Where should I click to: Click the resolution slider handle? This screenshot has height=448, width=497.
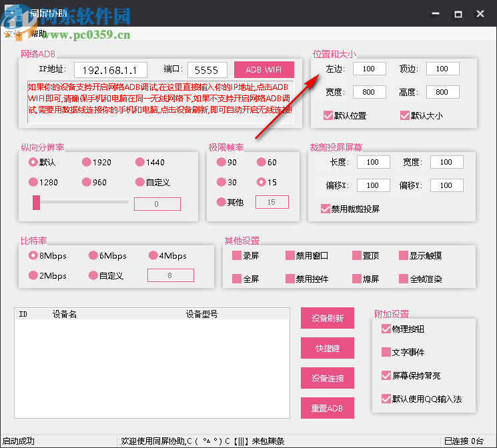click(36, 203)
